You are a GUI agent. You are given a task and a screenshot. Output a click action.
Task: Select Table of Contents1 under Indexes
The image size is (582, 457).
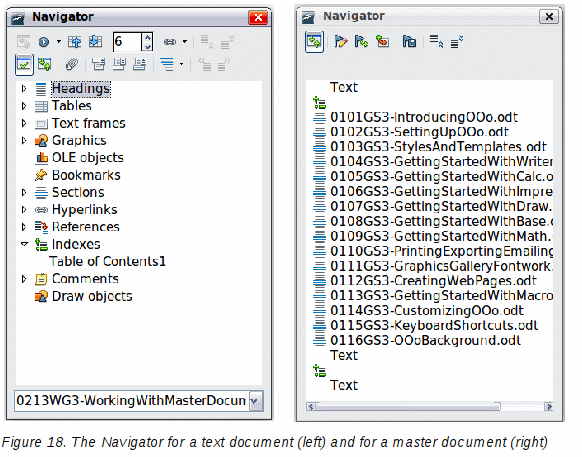point(107,261)
